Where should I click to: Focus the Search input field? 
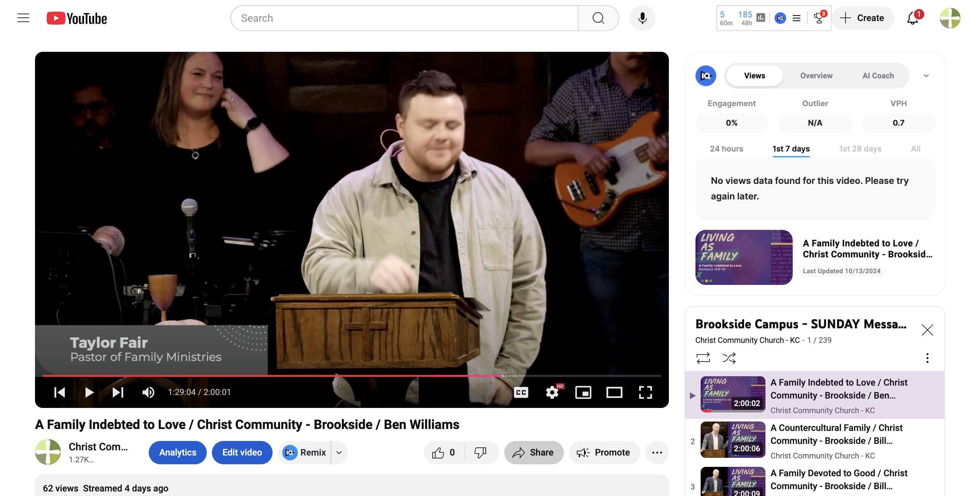(x=404, y=18)
